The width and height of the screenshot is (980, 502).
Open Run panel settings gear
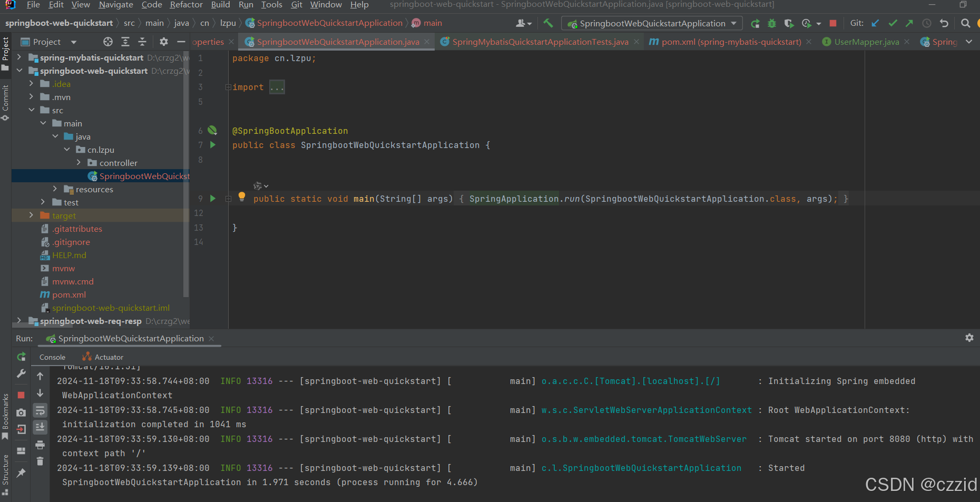[x=969, y=338]
